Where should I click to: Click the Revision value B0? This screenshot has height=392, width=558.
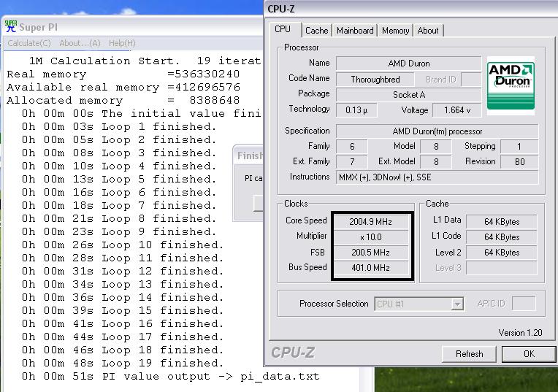click(x=519, y=162)
